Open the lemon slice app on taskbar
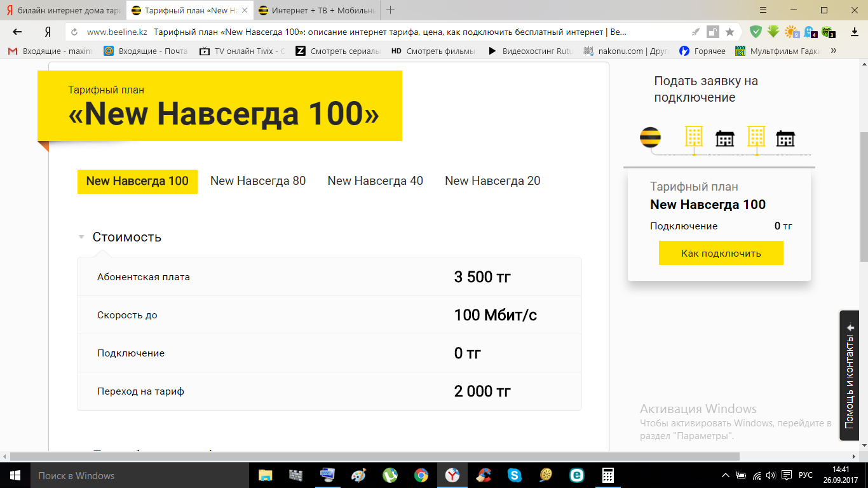The image size is (868, 488). tap(546, 475)
